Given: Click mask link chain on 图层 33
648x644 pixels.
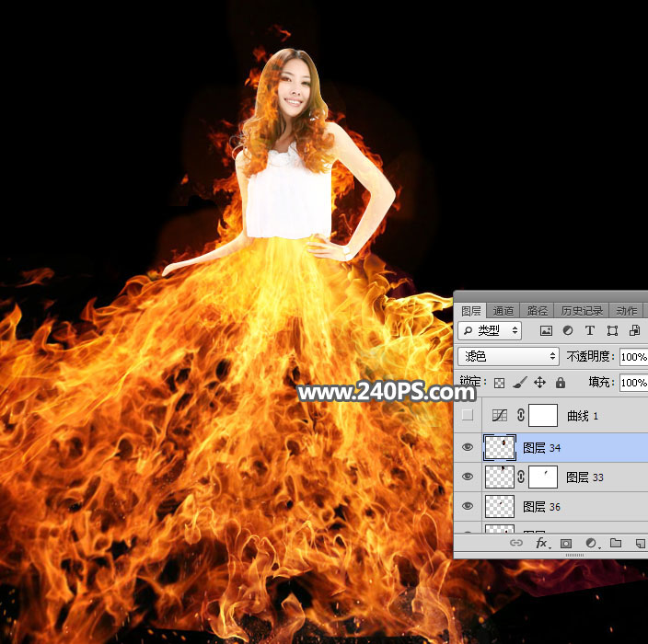Looking at the screenshot, I should 521,477.
